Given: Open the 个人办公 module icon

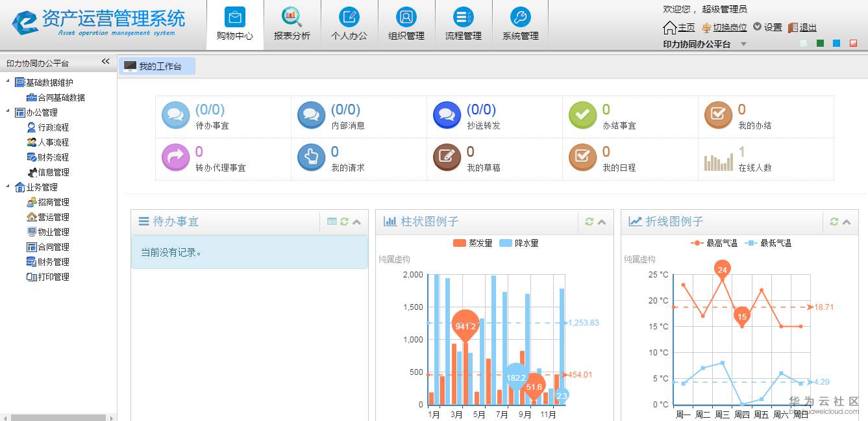Looking at the screenshot, I should 349,17.
